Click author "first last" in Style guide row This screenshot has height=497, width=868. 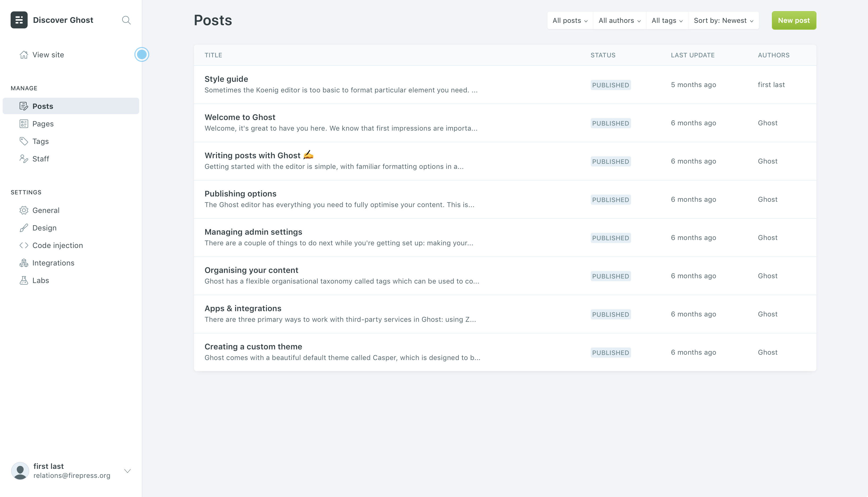tap(771, 85)
